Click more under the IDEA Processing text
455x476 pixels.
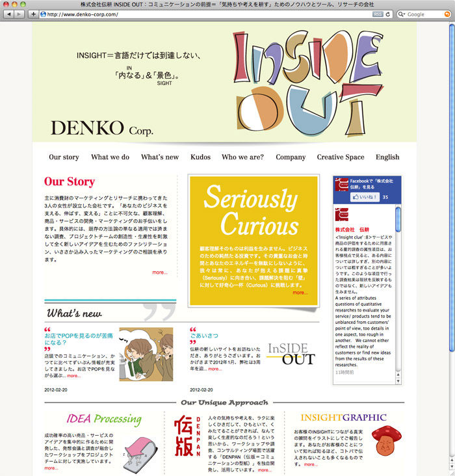[51, 468]
